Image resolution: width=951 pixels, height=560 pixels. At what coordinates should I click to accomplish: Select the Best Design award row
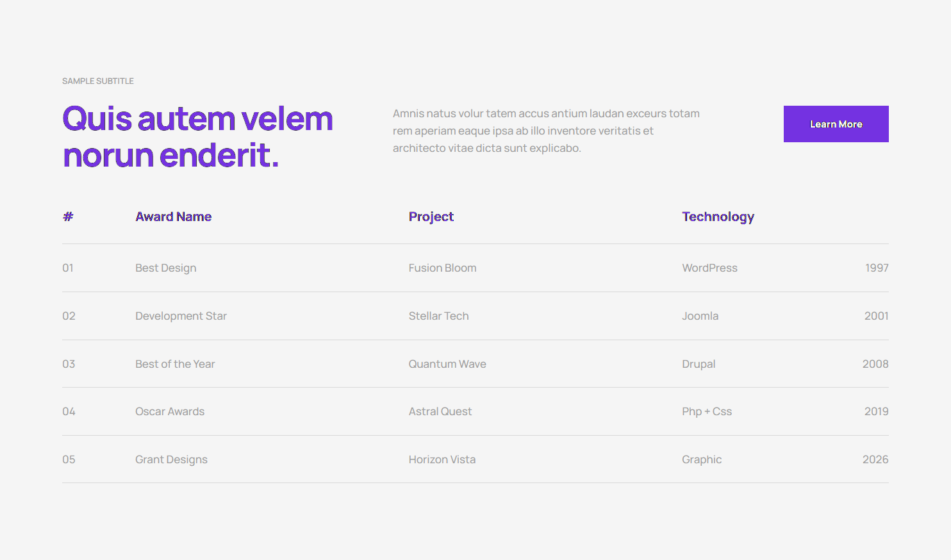click(165, 268)
